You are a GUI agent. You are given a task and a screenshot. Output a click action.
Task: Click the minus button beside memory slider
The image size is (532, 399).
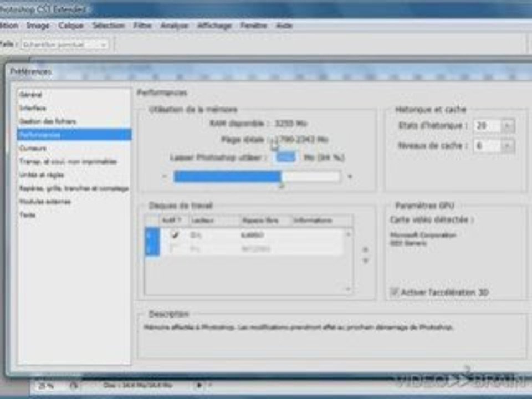(165, 176)
